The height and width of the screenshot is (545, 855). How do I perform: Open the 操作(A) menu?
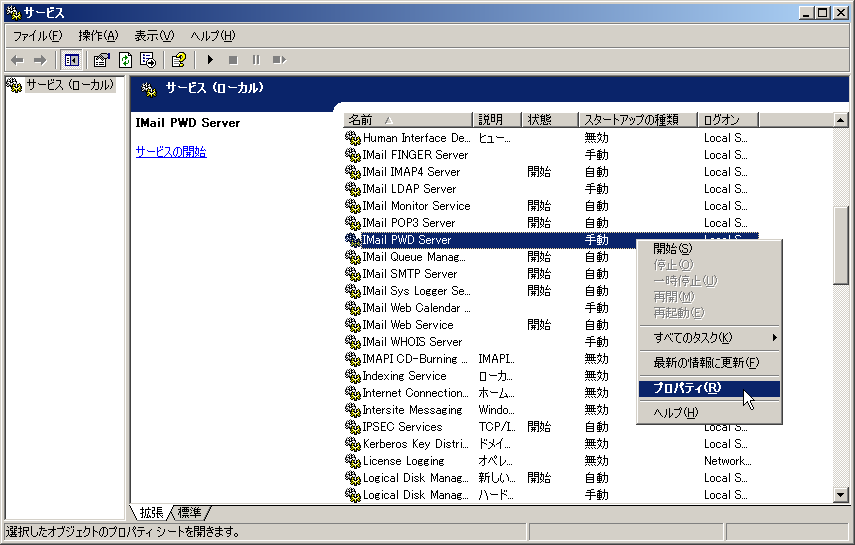[98, 36]
